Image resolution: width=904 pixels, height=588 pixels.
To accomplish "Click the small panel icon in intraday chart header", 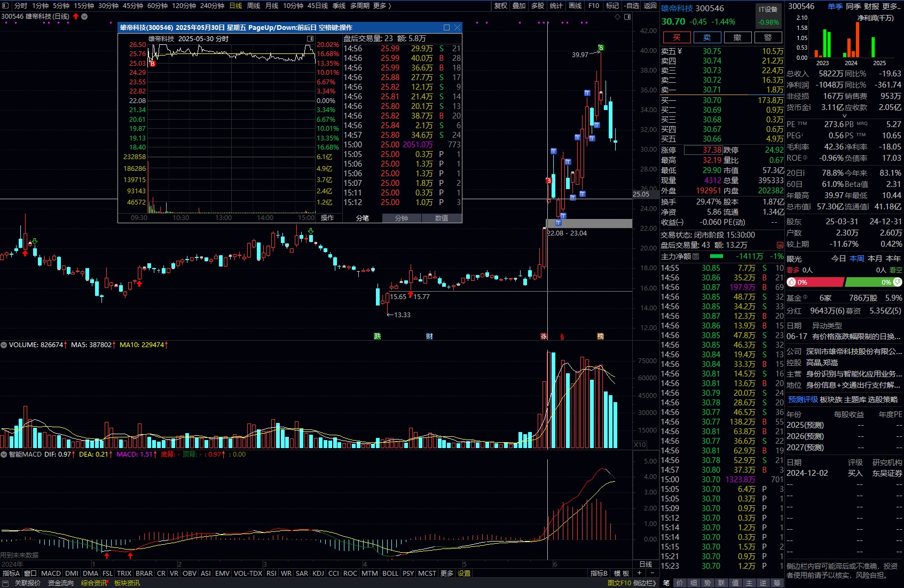I will coord(310,39).
